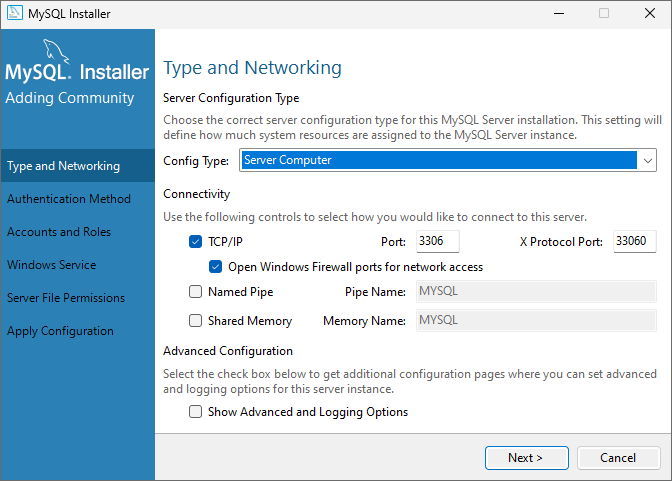Viewport: 672px width, 481px height.
Task: Open the Config Type dropdown arrow
Action: pos(648,160)
